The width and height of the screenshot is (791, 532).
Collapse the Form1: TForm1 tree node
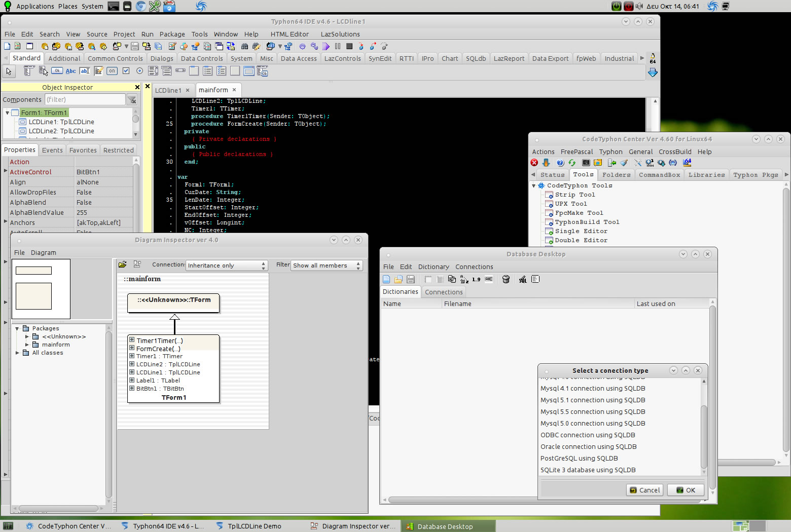[7, 112]
